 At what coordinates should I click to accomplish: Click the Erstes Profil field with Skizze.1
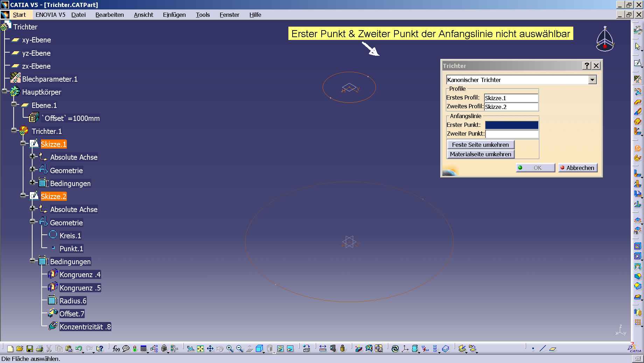tap(511, 98)
